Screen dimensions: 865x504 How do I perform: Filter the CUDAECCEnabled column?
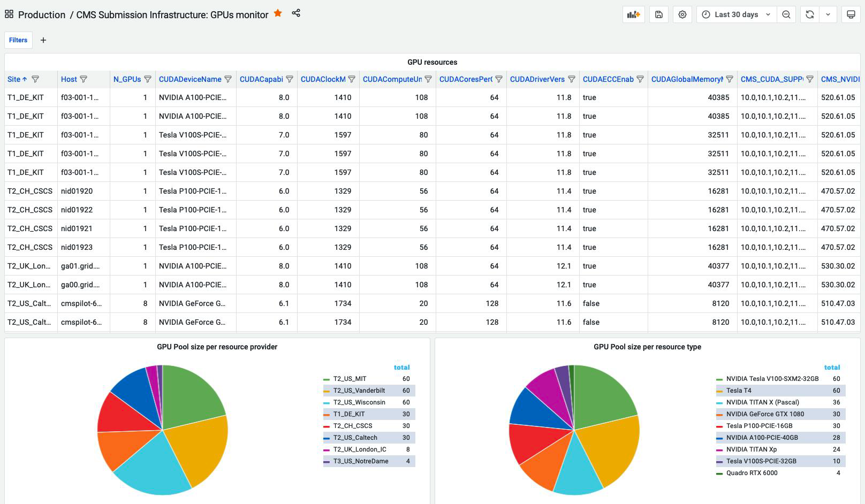[640, 79]
